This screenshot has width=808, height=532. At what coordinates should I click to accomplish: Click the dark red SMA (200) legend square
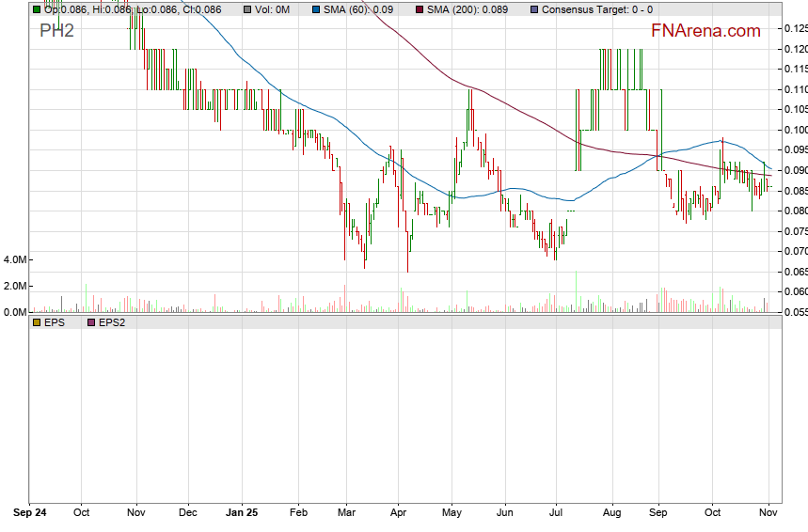(x=420, y=9)
